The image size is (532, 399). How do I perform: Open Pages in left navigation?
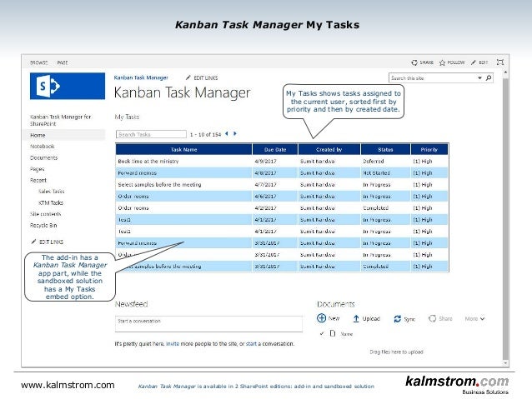click(x=37, y=169)
